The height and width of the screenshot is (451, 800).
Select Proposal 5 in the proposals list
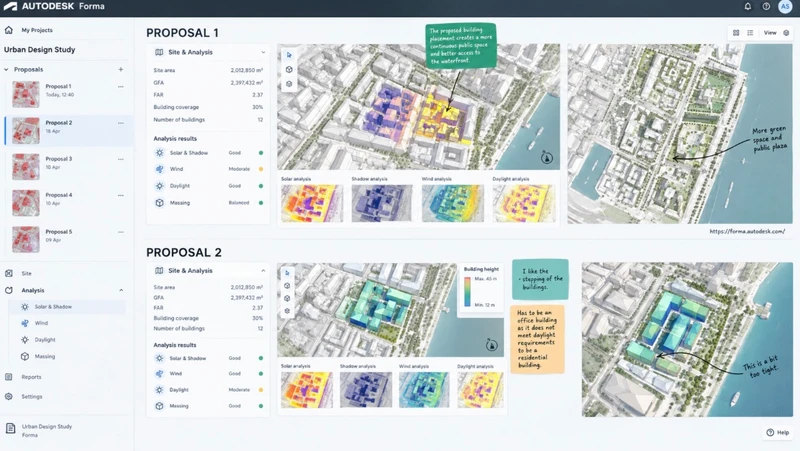coord(69,239)
